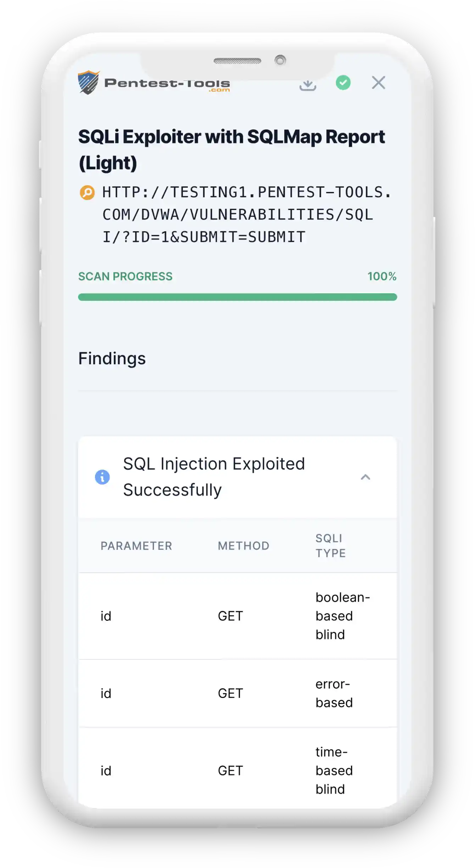Sort the table by PARAMETER column
The height and width of the screenshot is (868, 475).
pyautogui.click(x=136, y=546)
